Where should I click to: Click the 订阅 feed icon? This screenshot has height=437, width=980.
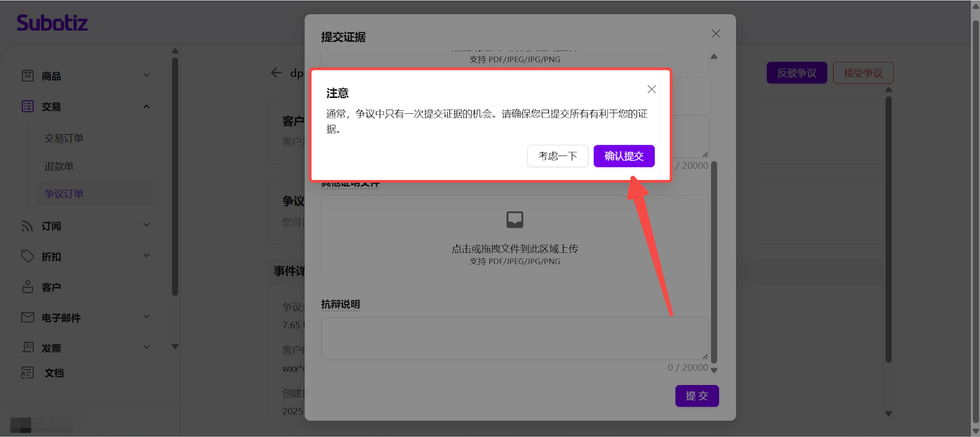pyautogui.click(x=28, y=226)
